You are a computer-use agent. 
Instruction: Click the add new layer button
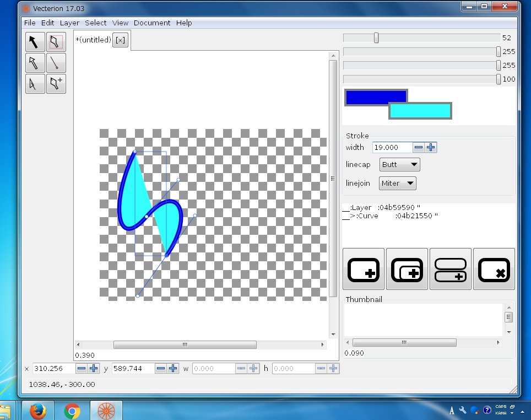[364, 269]
